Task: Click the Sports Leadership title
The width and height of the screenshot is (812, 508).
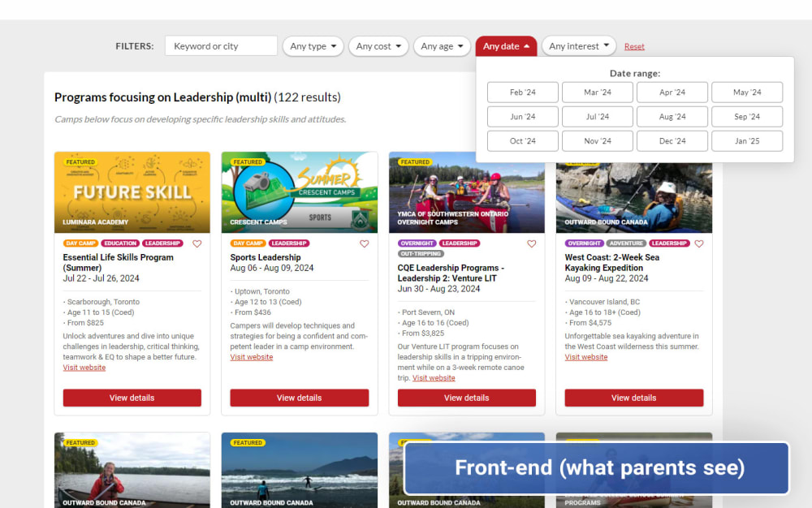Action: point(266,257)
